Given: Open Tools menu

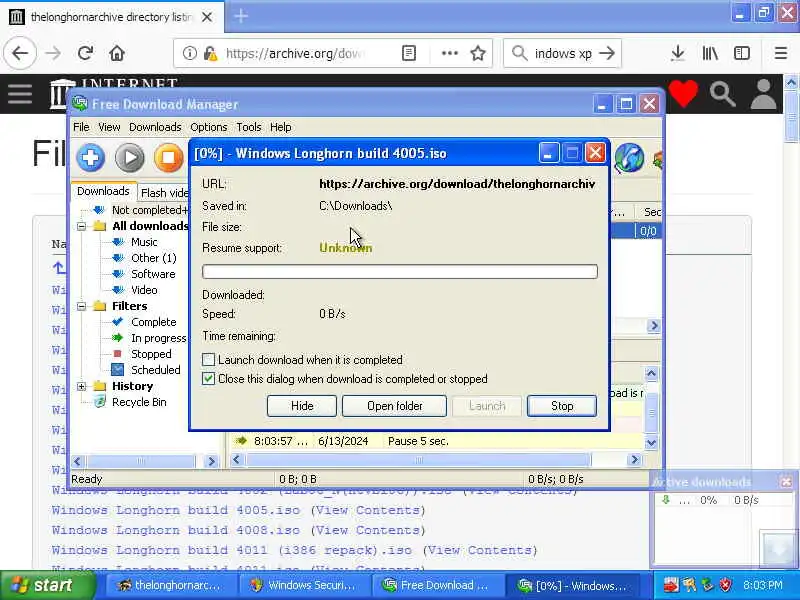Looking at the screenshot, I should 248,127.
